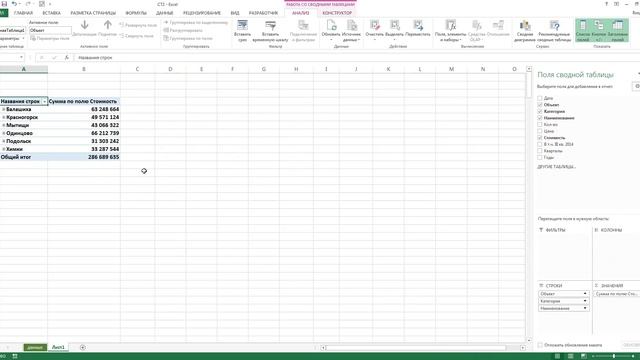
Task: Add a new sheet with plus icon
Action: [x=82, y=347]
